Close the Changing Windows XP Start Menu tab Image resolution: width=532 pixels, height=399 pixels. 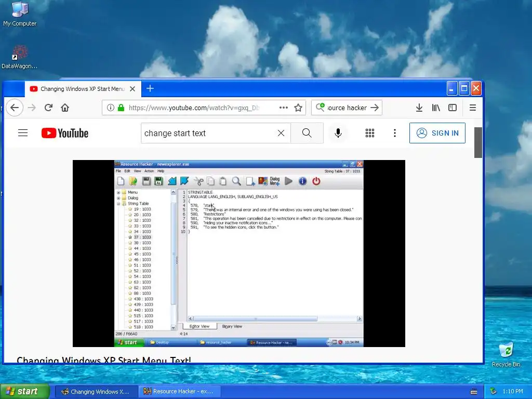(x=132, y=89)
